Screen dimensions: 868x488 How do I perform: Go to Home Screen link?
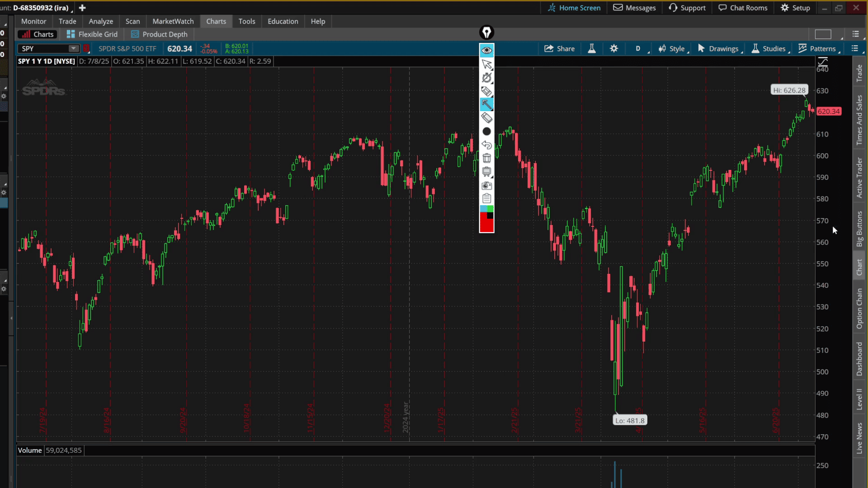[x=574, y=8]
